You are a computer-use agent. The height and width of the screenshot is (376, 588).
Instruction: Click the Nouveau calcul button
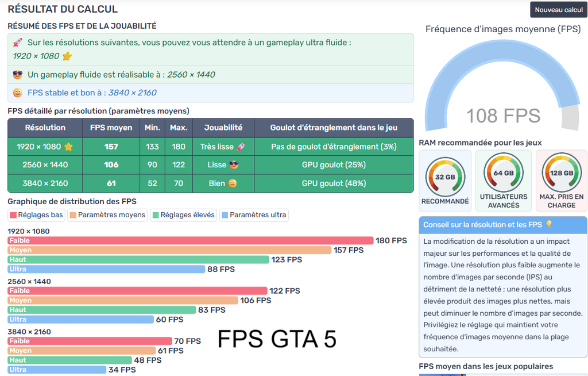click(558, 10)
